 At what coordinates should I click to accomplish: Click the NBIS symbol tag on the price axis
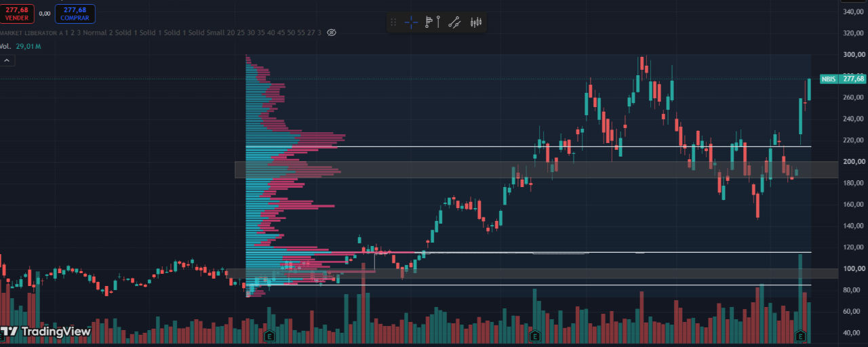pos(829,79)
